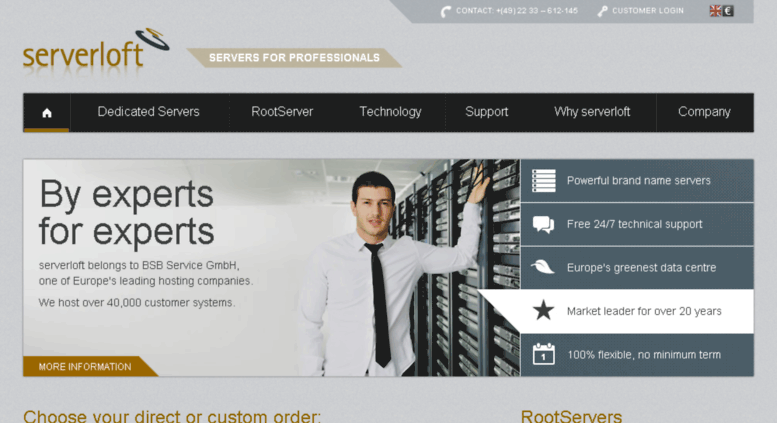Click the serverloft logo

click(x=96, y=52)
